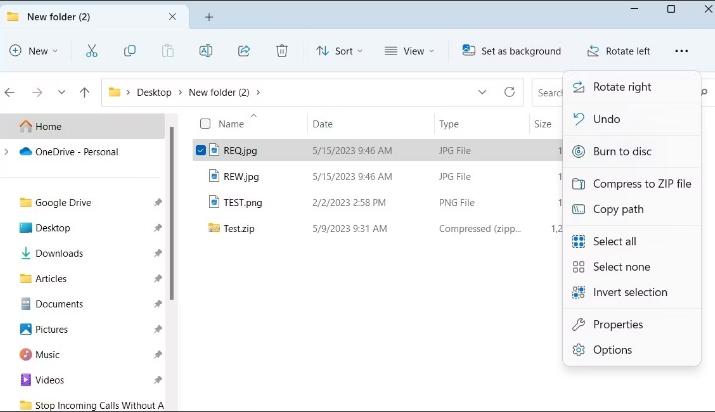Click the Music icon in sidebar
Screen dimensions: 715x412
click(x=26, y=354)
